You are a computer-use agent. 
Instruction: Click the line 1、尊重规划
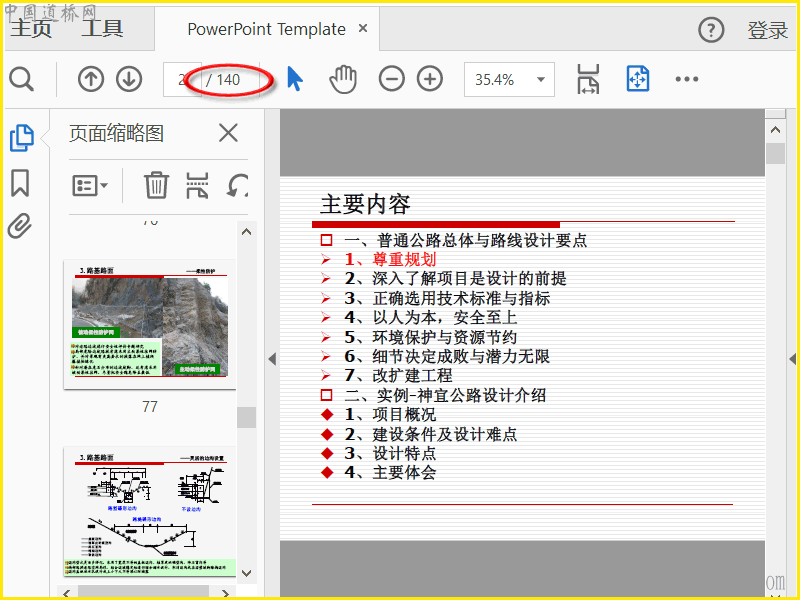390,259
